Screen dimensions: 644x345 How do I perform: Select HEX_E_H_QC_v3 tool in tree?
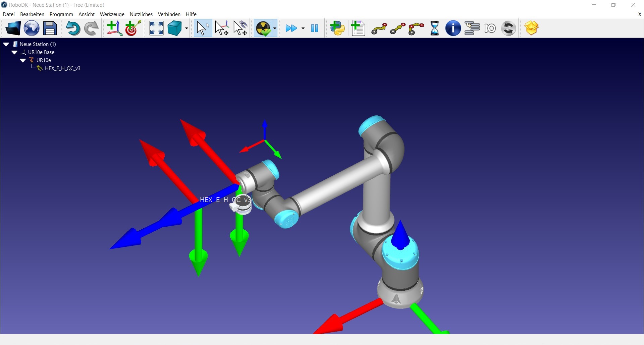coord(62,68)
